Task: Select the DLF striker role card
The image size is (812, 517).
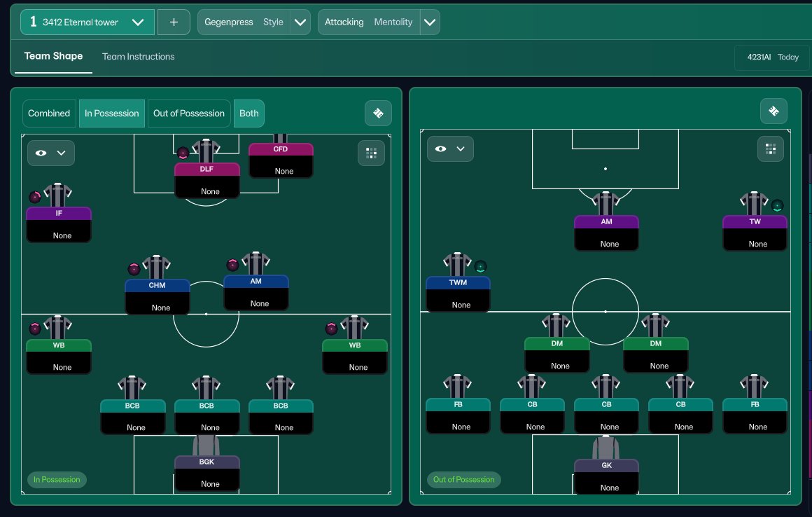Action: (207, 180)
